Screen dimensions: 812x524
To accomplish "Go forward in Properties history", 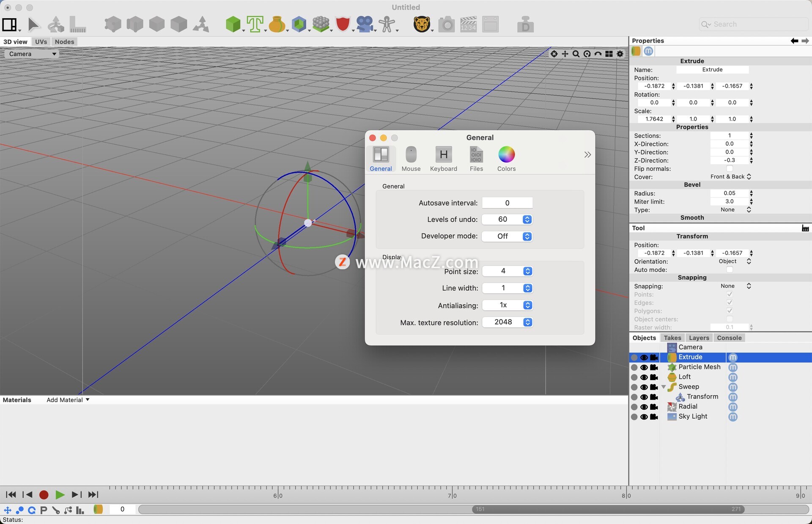I will pyautogui.click(x=805, y=41).
